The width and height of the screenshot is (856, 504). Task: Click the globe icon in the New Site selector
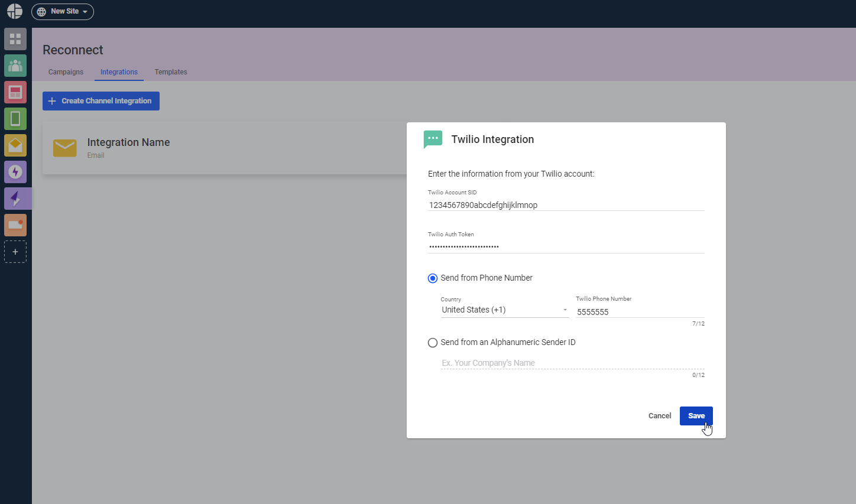pyautogui.click(x=41, y=12)
